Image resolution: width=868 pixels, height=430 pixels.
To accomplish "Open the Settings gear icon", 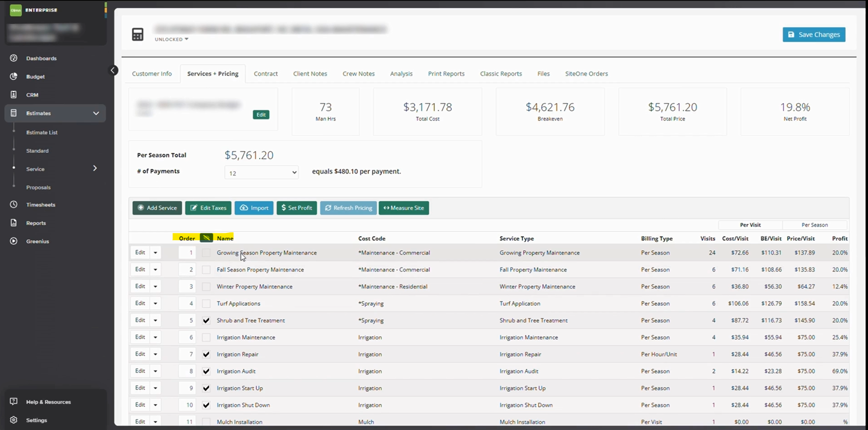I will click(x=13, y=420).
